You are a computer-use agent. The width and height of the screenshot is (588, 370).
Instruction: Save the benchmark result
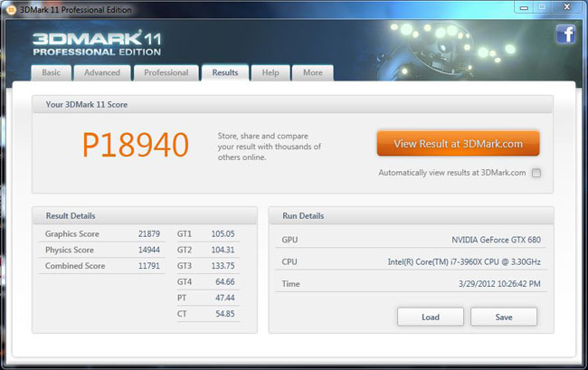[x=504, y=318]
